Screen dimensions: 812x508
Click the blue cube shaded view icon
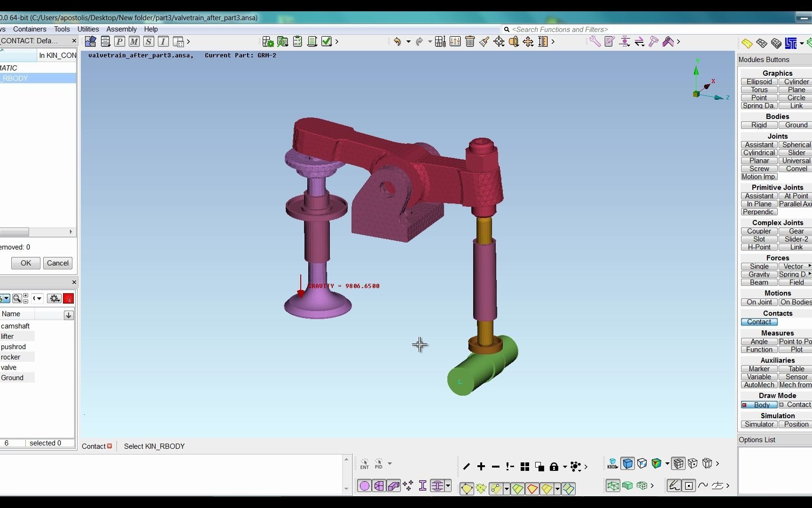click(628, 463)
